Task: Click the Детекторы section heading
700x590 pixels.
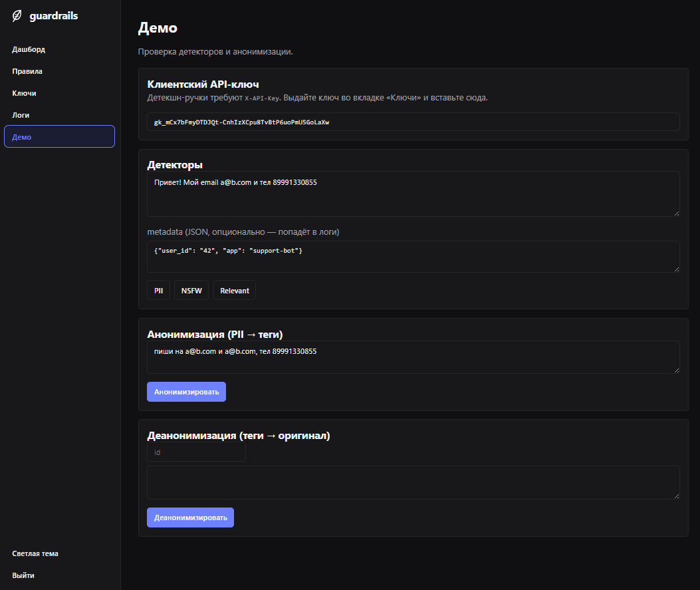Action: pos(175,165)
